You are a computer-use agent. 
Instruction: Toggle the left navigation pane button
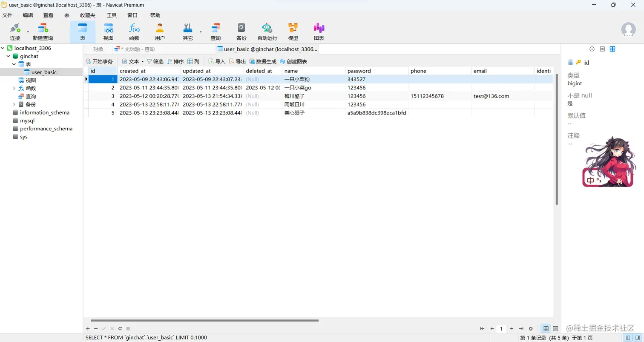coord(628,338)
